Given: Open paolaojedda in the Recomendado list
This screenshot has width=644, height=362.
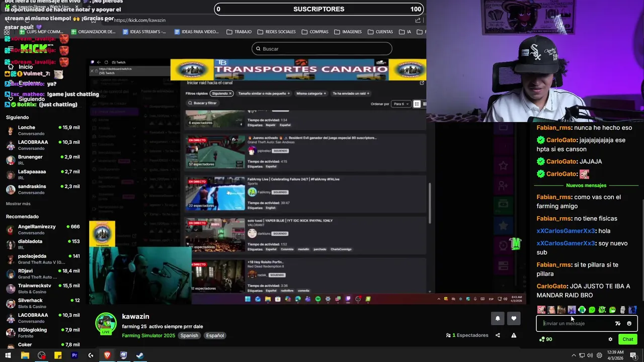Looking at the screenshot, I should click(x=42, y=259).
